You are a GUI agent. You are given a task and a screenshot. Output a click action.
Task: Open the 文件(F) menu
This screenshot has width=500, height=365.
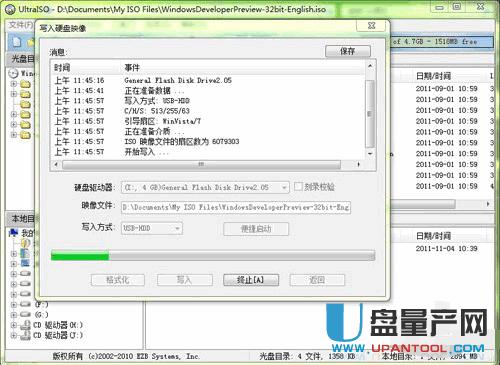point(21,25)
